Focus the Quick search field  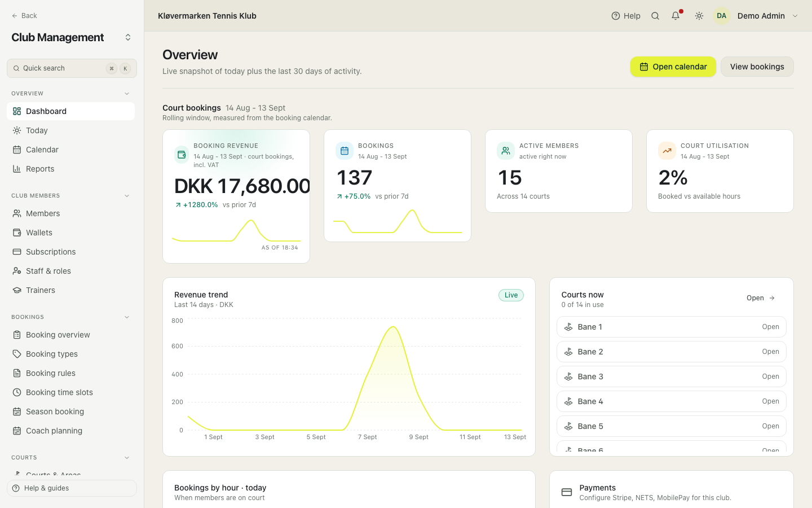72,68
